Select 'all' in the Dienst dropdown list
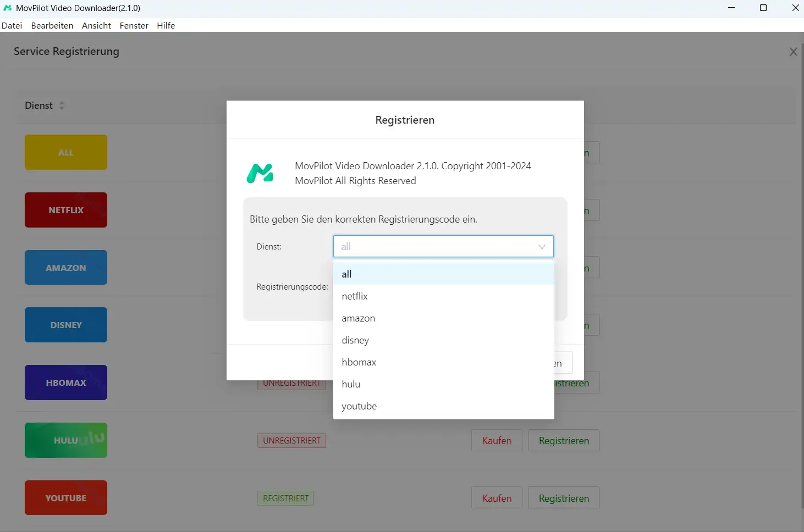The height and width of the screenshot is (532, 804). pyautogui.click(x=443, y=274)
